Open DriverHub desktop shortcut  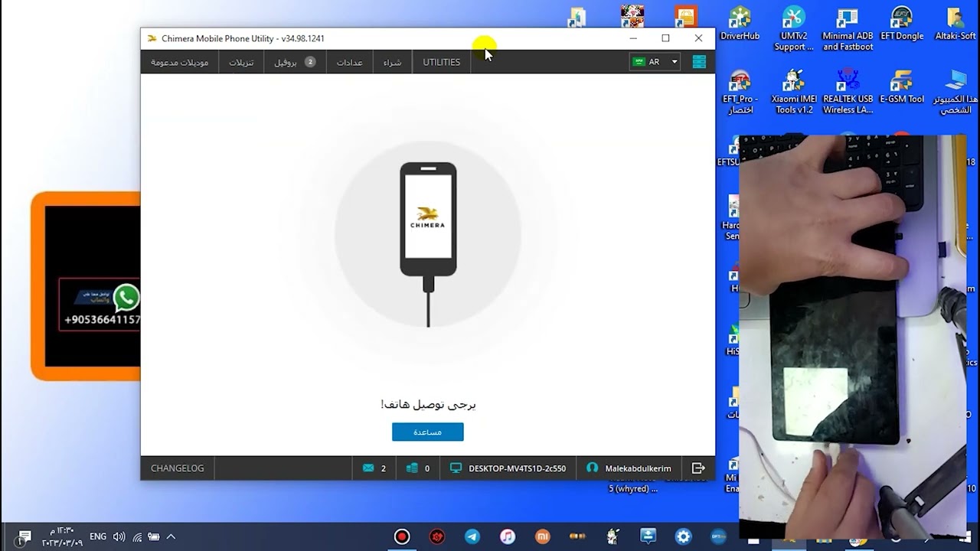740,24
